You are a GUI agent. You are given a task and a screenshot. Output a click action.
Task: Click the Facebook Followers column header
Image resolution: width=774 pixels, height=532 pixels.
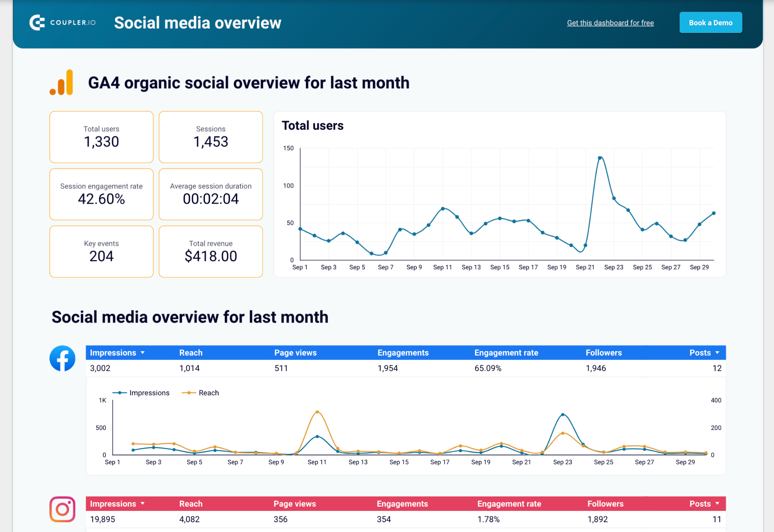[x=604, y=353]
